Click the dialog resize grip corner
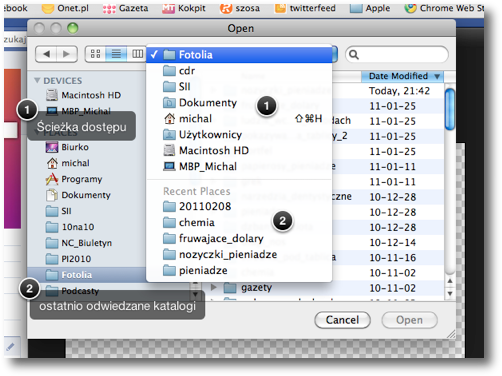Image resolution: width=502 pixels, height=376 pixels. click(x=451, y=334)
